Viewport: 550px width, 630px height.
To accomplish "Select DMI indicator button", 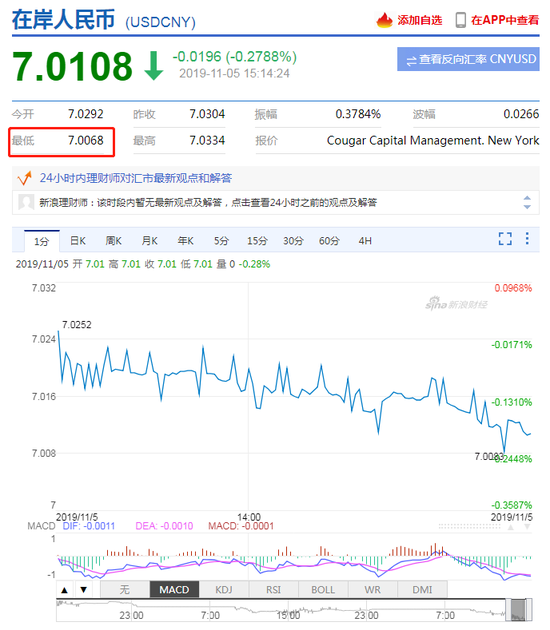I will point(422,589).
